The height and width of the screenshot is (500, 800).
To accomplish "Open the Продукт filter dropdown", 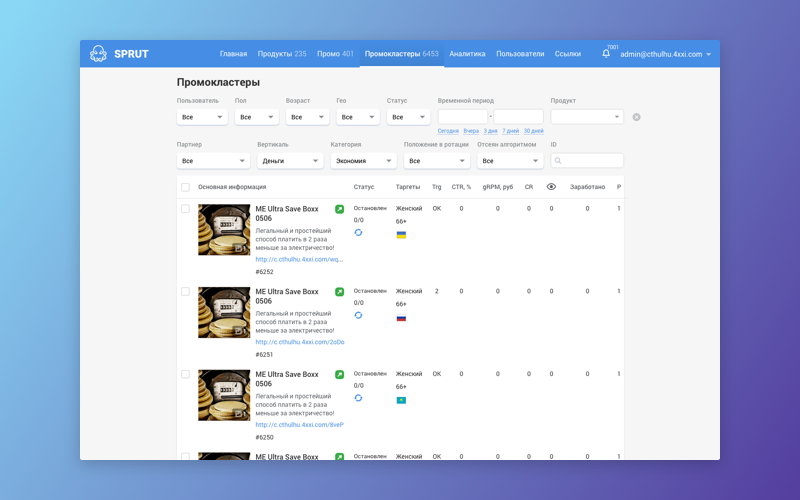I will pos(587,117).
